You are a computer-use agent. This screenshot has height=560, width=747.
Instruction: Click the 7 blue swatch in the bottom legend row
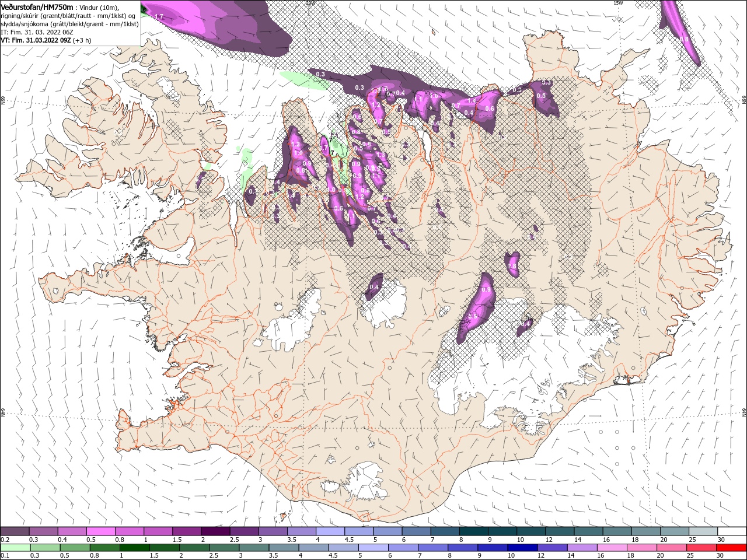pyautogui.click(x=432, y=548)
